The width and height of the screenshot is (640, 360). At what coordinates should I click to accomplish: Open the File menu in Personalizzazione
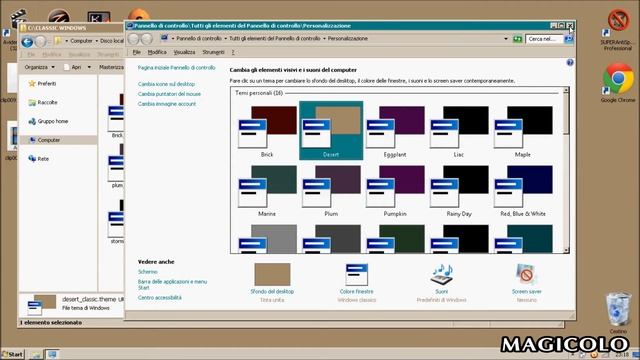click(137, 52)
